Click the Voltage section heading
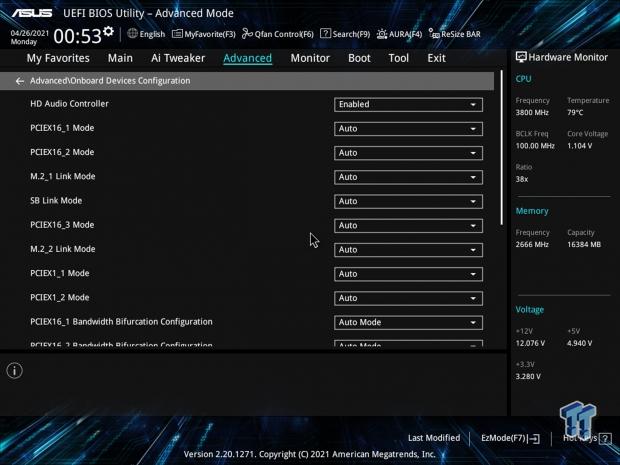Viewport: 620px width, 465px height. pyautogui.click(x=529, y=310)
